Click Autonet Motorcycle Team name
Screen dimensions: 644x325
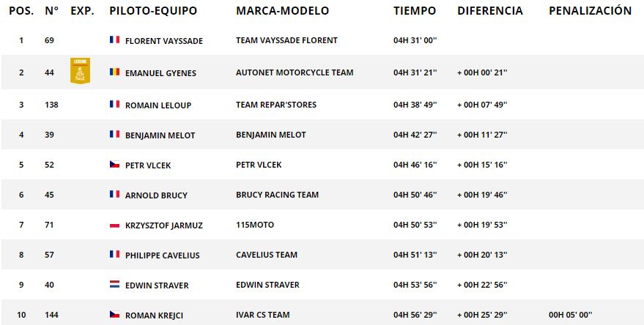[x=295, y=72]
